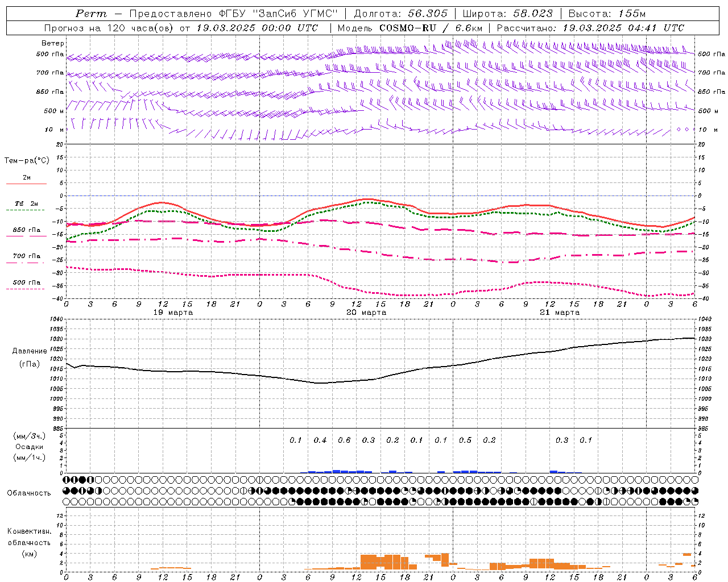The width and height of the screenshot is (728, 582).
Task: Click the "Облачность" cloud cover label
Action: click(29, 493)
